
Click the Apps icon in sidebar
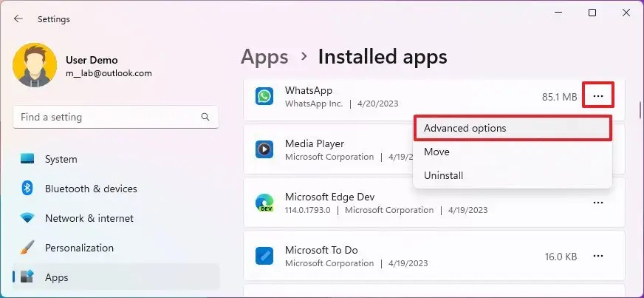[27, 277]
